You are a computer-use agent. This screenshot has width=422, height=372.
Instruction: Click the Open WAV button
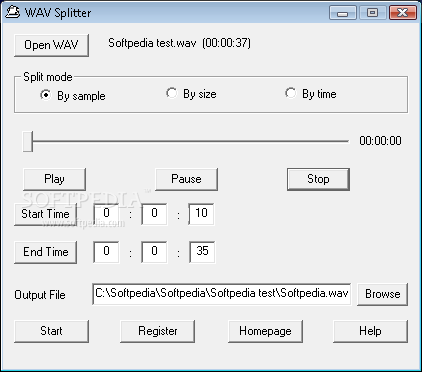pos(51,45)
